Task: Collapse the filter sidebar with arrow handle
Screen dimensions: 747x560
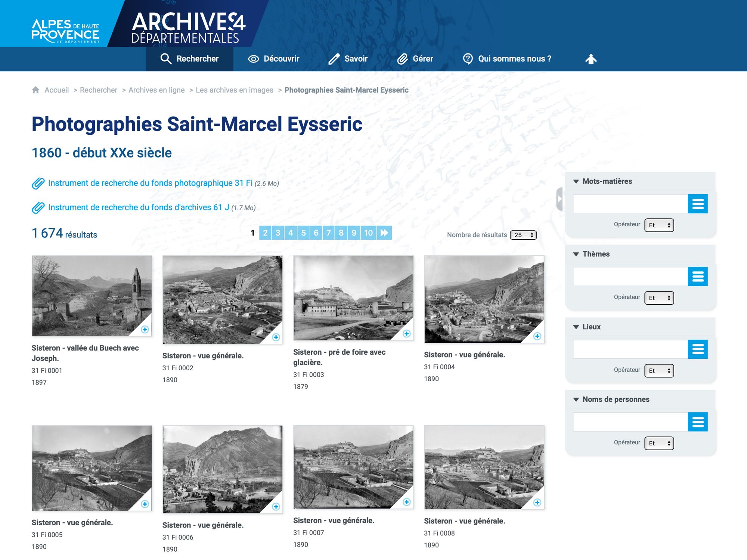Action: pyautogui.click(x=559, y=199)
